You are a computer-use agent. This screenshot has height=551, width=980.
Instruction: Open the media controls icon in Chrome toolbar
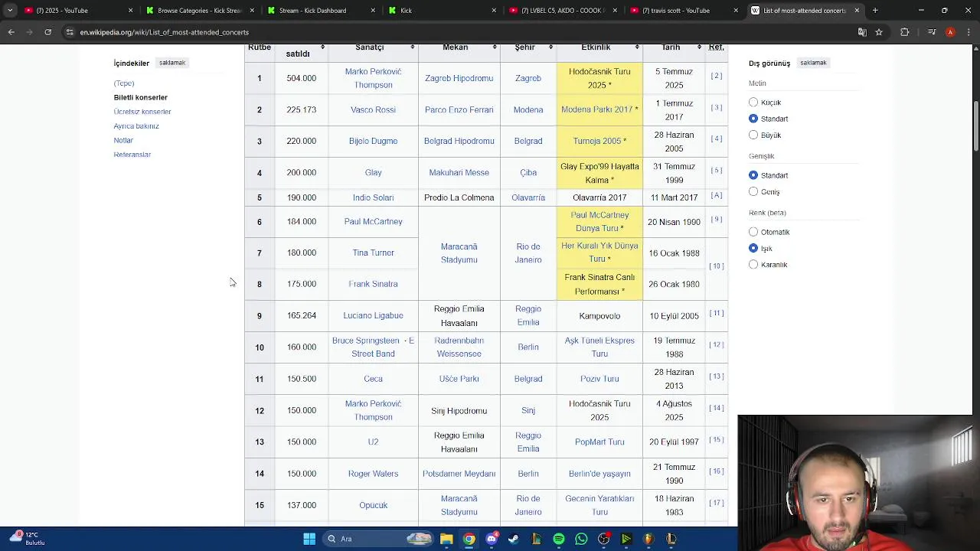point(932,32)
